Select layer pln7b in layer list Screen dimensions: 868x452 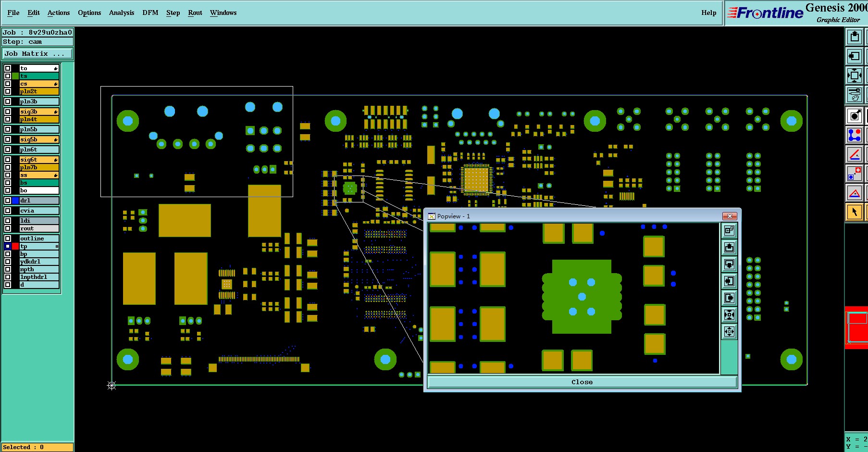39,167
